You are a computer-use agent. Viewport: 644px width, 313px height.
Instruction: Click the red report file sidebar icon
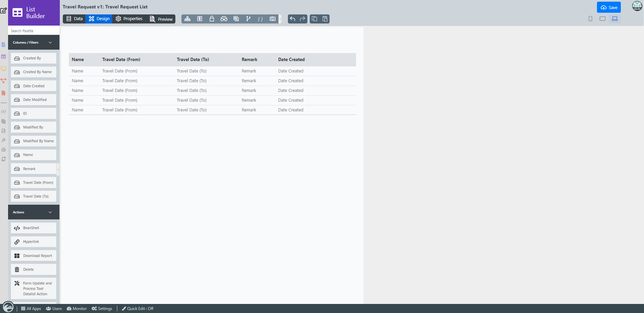3,93
